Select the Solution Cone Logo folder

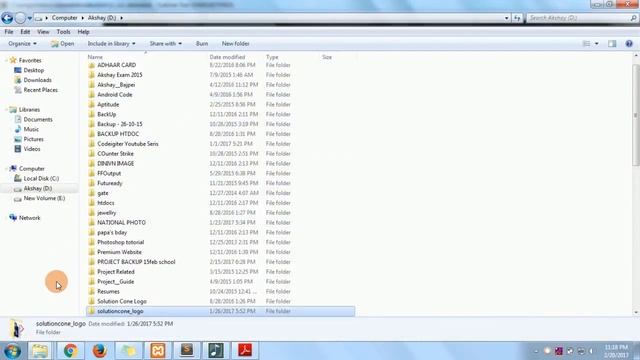pos(122,301)
